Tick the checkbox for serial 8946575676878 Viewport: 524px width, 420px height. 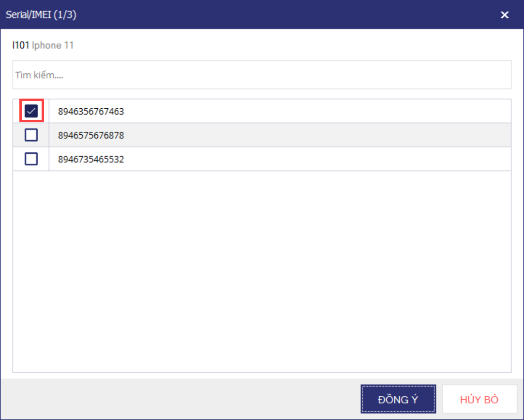[31, 135]
